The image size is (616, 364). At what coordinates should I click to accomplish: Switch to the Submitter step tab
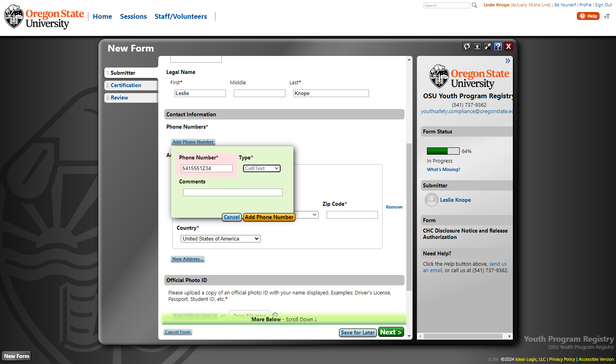[131, 73]
